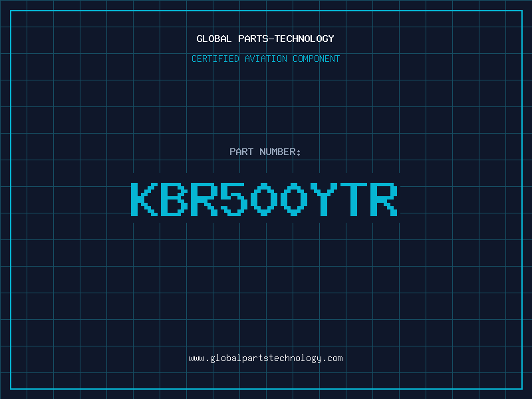Select the part number KBR500YTR
The width and height of the screenshot is (532, 399).
point(264,199)
